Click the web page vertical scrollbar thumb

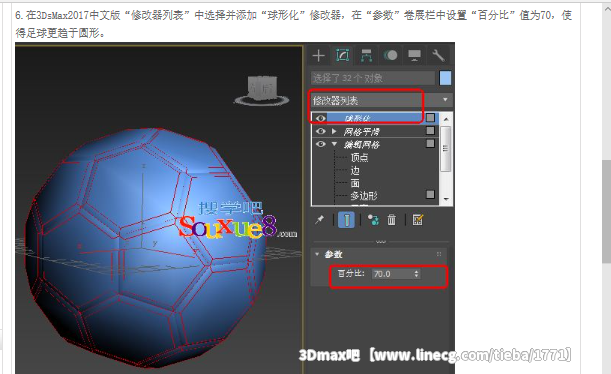pyautogui.click(x=606, y=212)
